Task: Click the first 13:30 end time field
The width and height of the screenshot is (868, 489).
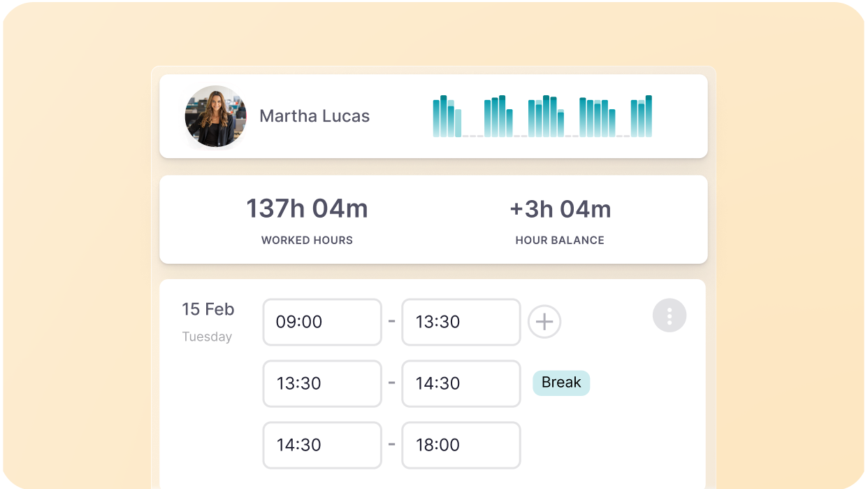Action: pos(461,322)
